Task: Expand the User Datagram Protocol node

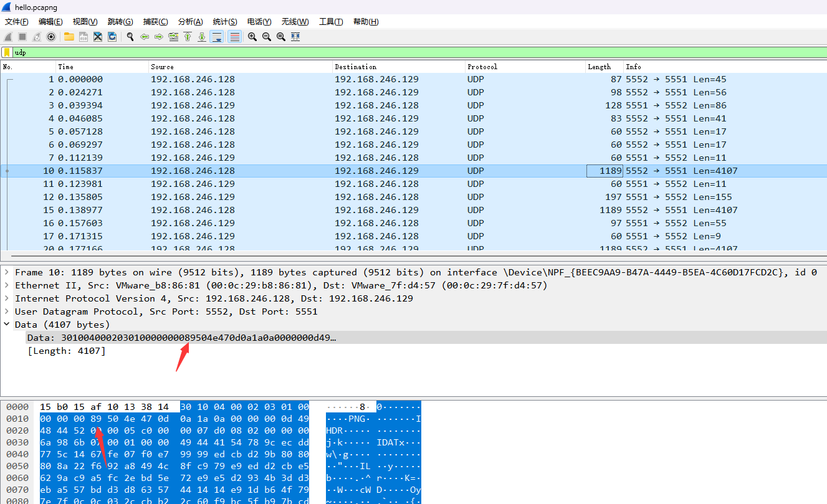Action: 7,311
